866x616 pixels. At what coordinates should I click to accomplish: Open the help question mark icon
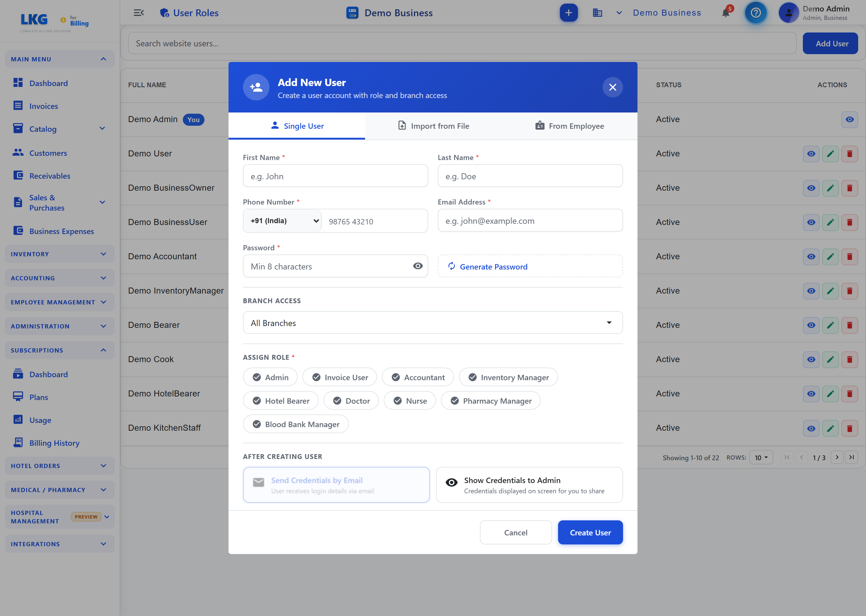756,13
